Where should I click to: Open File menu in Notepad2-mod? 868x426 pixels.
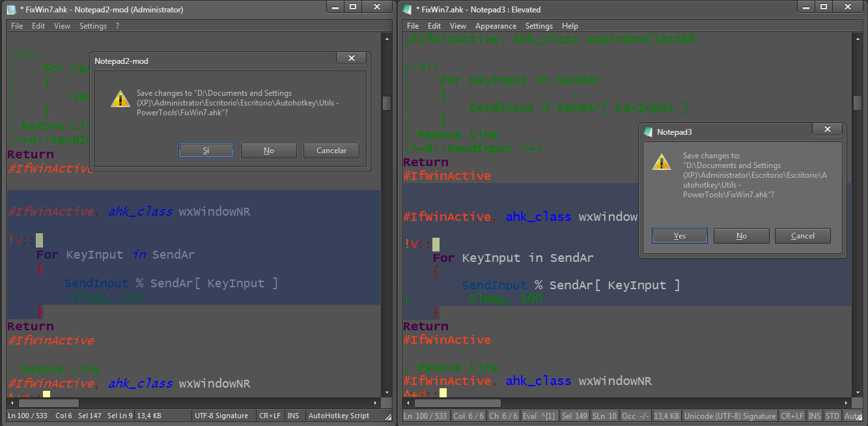17,26
